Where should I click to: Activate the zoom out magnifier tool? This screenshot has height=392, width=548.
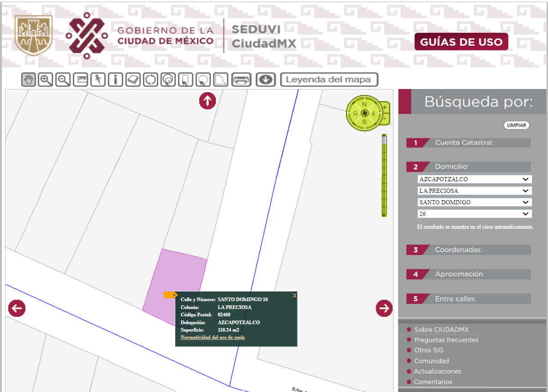pyautogui.click(x=63, y=80)
